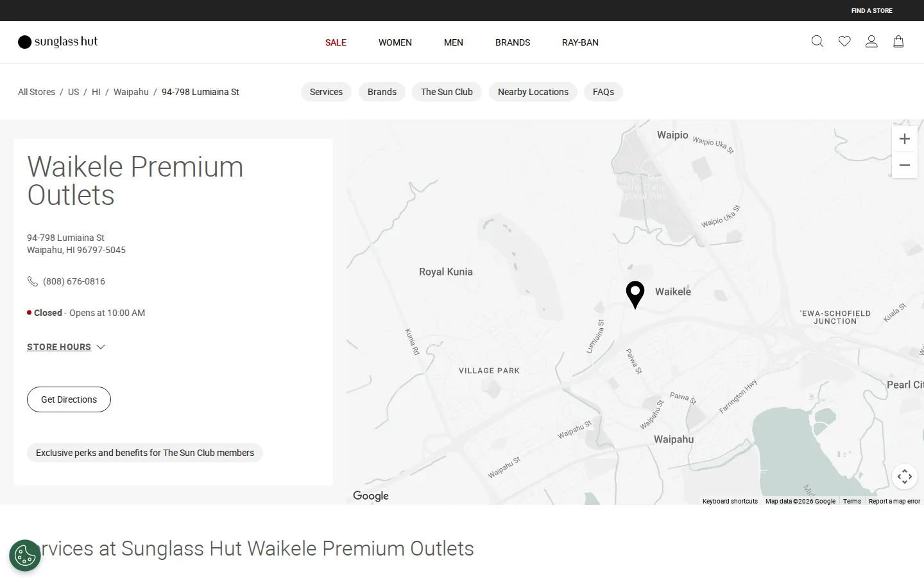Expand the Store Hours section
The image size is (924, 578).
click(66, 347)
